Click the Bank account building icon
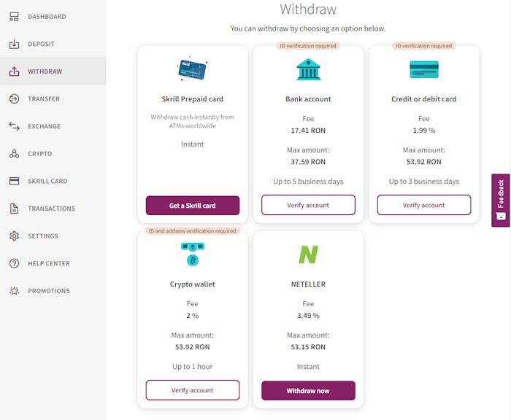 coord(308,69)
